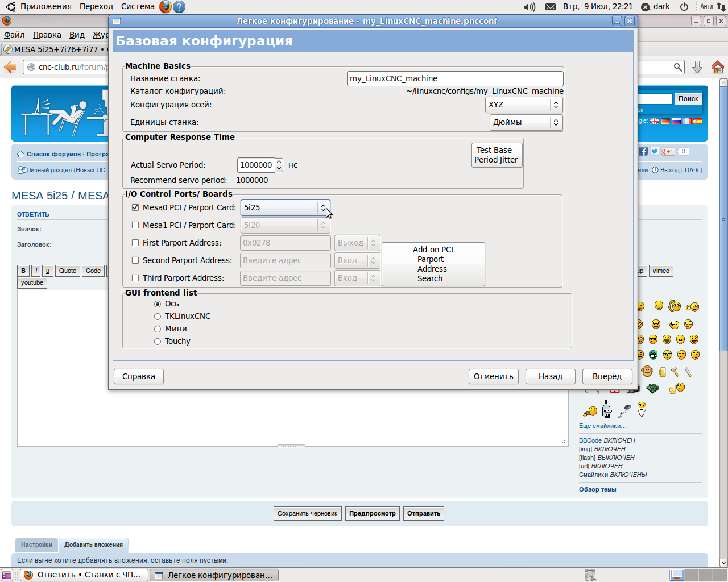
Task: Select TKLinuxCNC GUI frontend
Action: point(158,317)
